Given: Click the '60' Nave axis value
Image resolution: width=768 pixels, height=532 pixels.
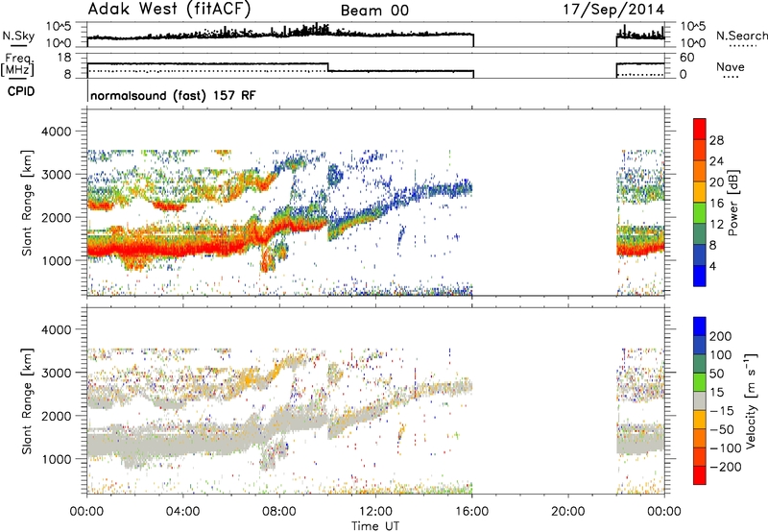Looking at the screenshot, I should click(686, 58).
